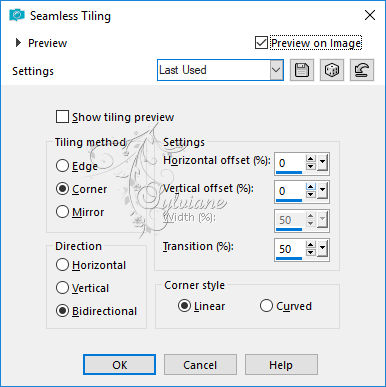
Task: Enable Show tiling preview checkbox
Action: coord(62,117)
